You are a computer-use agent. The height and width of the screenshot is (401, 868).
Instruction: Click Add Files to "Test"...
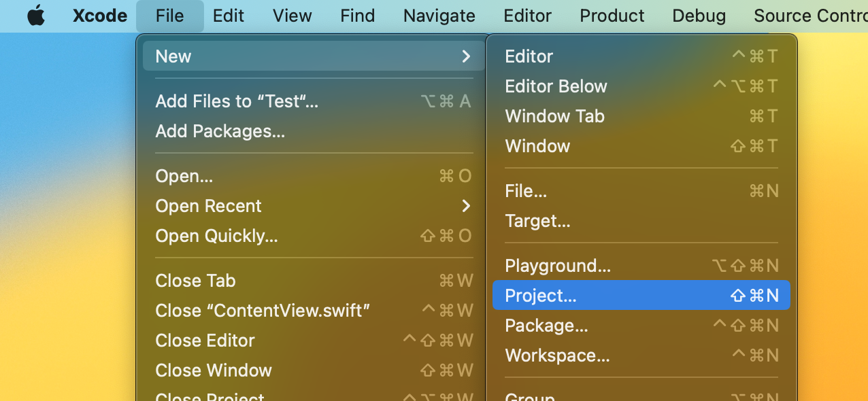tap(237, 101)
